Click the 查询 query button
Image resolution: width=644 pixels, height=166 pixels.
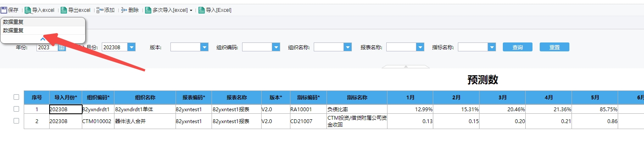pyautogui.click(x=517, y=47)
